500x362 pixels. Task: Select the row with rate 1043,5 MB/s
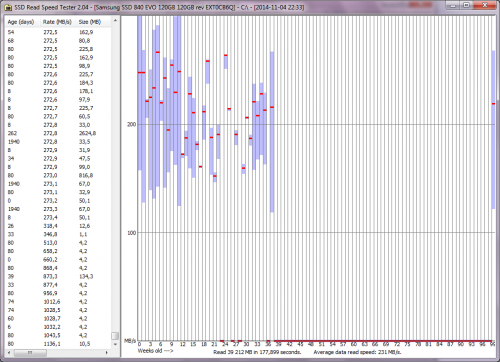tap(58, 335)
